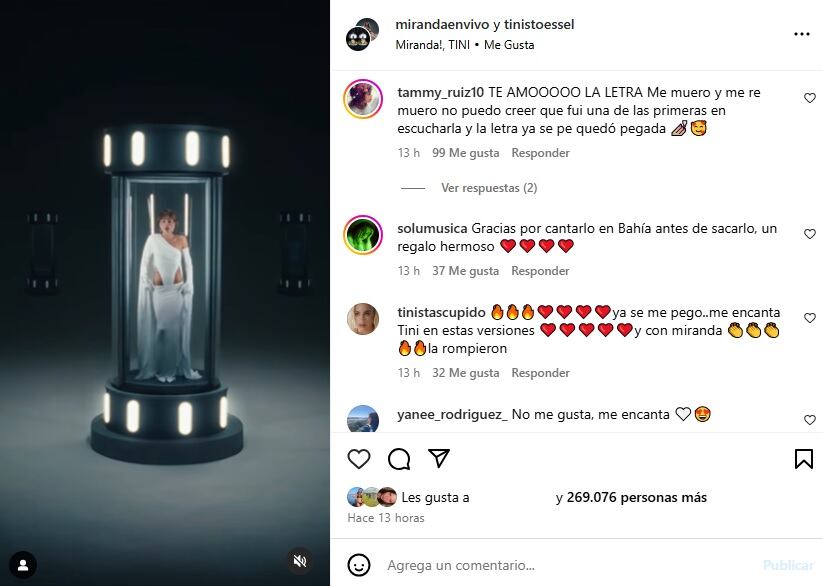The width and height of the screenshot is (823, 586).
Task: Toggle like on tammy_ruiz10's comment
Action: [x=809, y=98]
